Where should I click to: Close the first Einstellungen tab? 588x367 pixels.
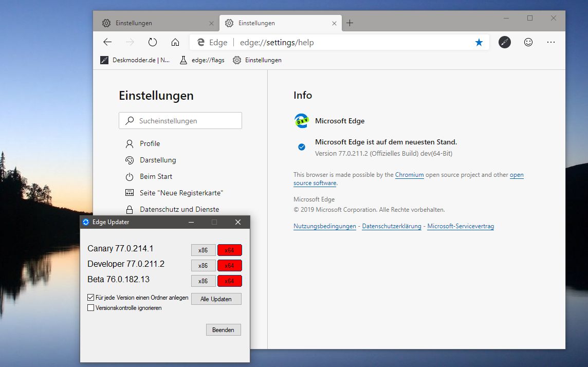pyautogui.click(x=211, y=23)
